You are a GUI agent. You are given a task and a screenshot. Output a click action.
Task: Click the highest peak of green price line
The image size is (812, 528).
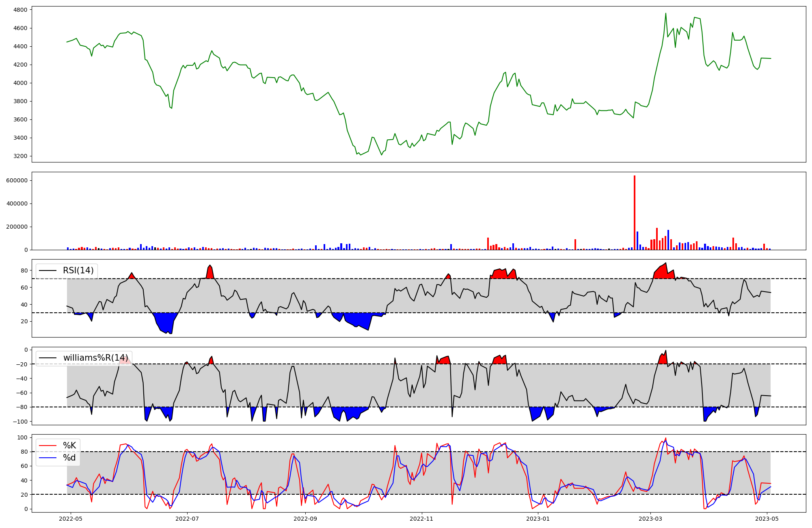pyautogui.click(x=665, y=13)
